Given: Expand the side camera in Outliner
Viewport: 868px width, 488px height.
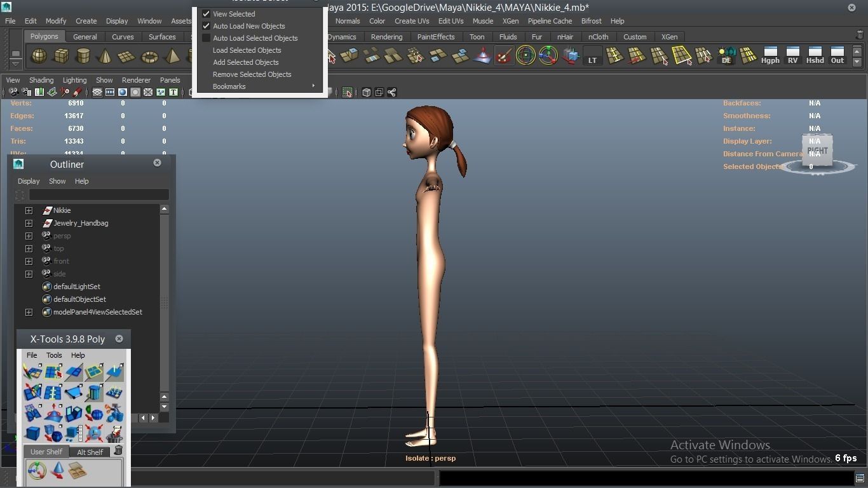Looking at the screenshot, I should point(29,274).
